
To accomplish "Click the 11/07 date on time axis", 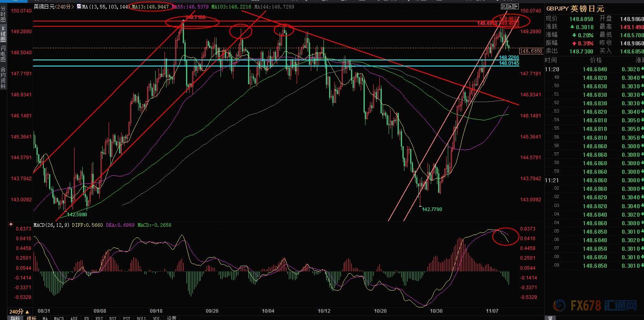I will [x=492, y=311].
